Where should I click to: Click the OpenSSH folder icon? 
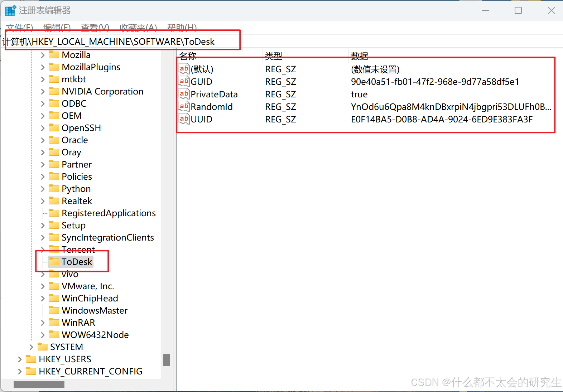54,128
